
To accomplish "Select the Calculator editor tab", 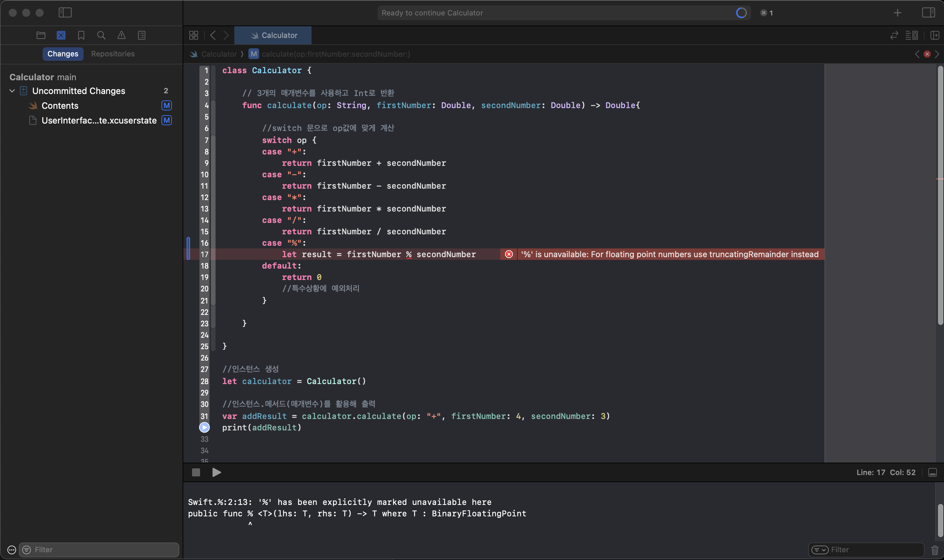I will 273,35.
